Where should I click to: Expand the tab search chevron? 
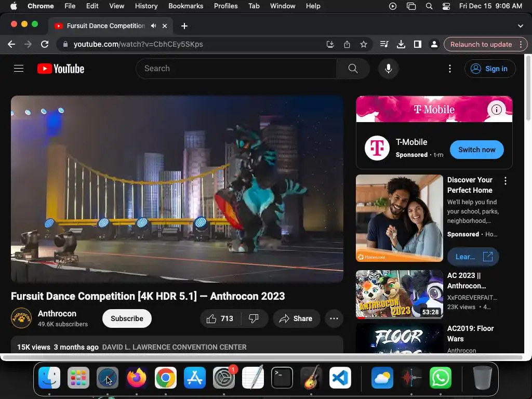(x=521, y=26)
